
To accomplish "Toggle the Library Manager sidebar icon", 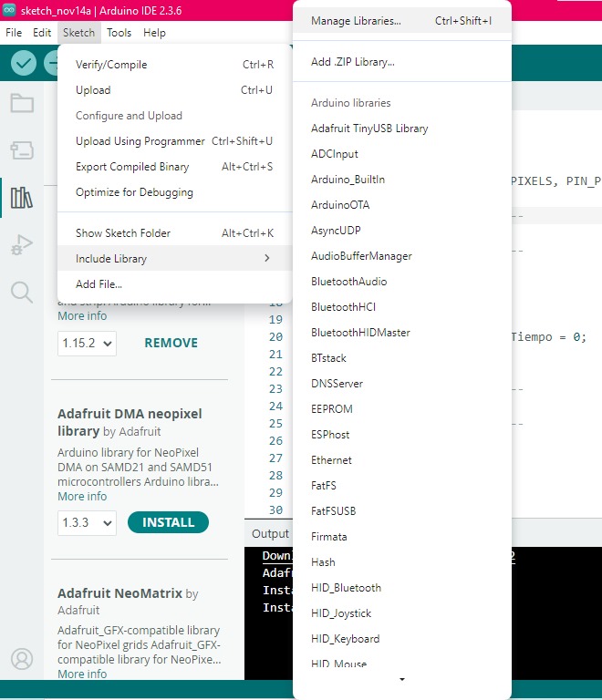I will pyautogui.click(x=22, y=197).
